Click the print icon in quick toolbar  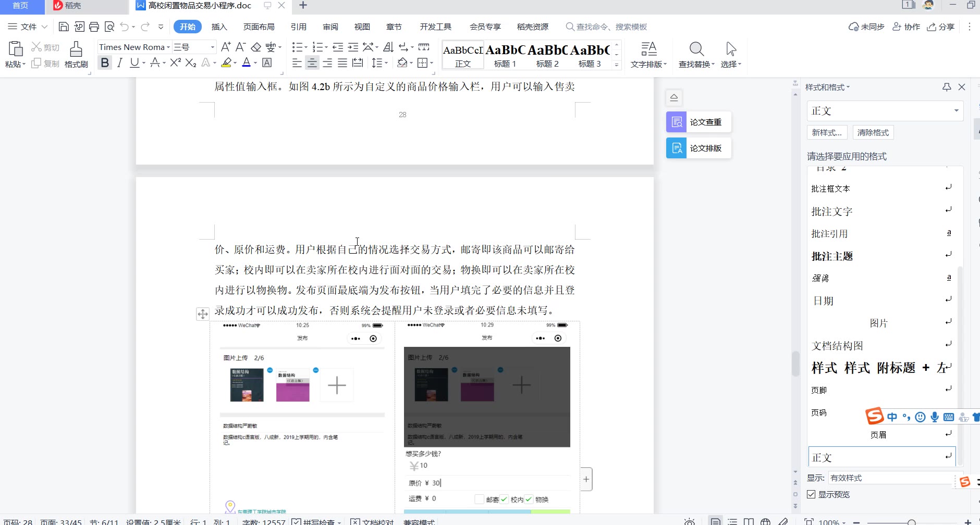click(94, 27)
